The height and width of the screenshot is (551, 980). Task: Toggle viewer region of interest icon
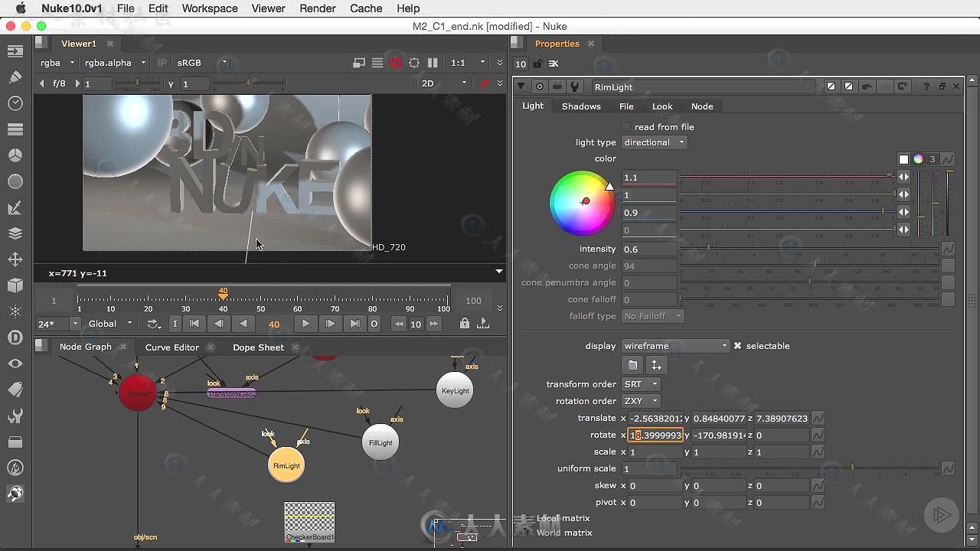pyautogui.click(x=414, y=63)
